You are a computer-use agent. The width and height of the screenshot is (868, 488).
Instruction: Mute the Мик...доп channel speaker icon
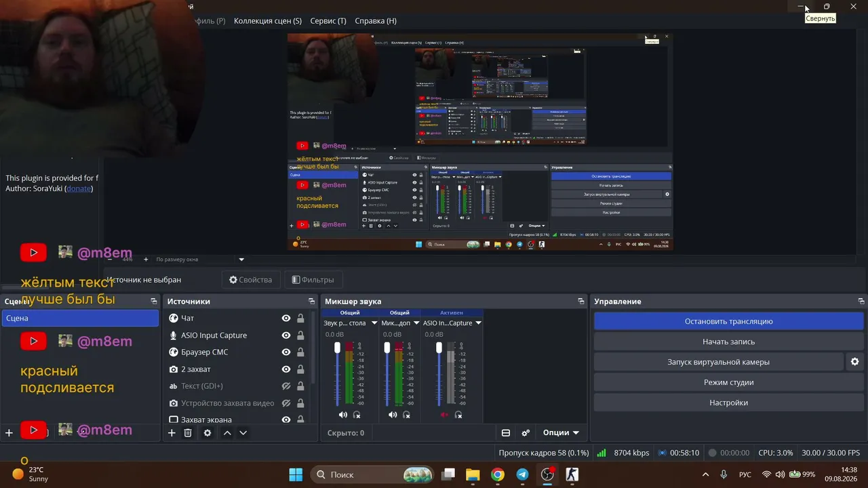tap(393, 415)
